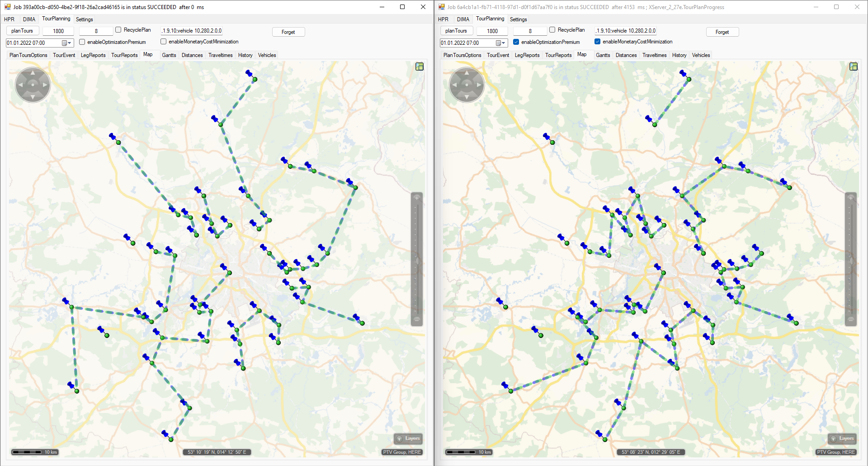The width and height of the screenshot is (868, 466).
Task: Open the left map's Layers button
Action: click(408, 438)
